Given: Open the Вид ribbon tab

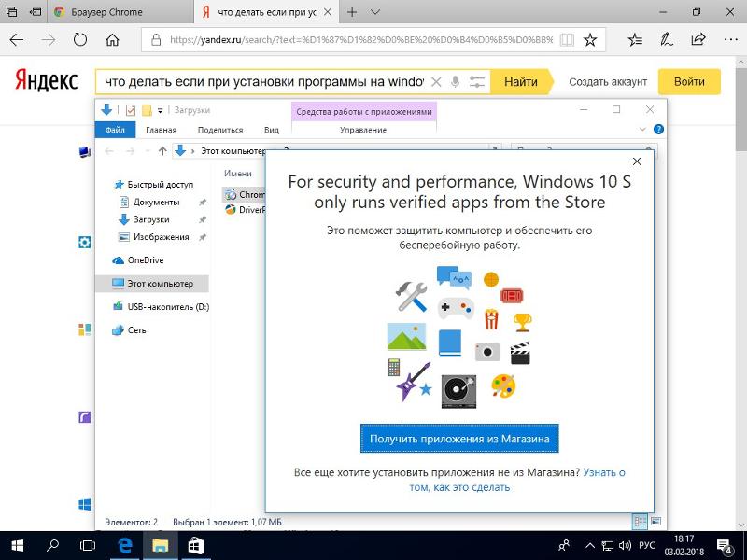Looking at the screenshot, I should tap(272, 130).
